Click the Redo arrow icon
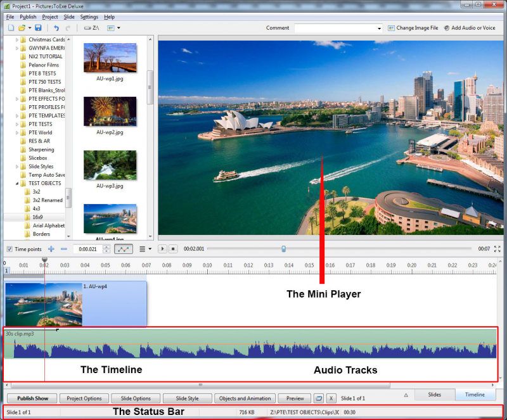 coord(68,28)
